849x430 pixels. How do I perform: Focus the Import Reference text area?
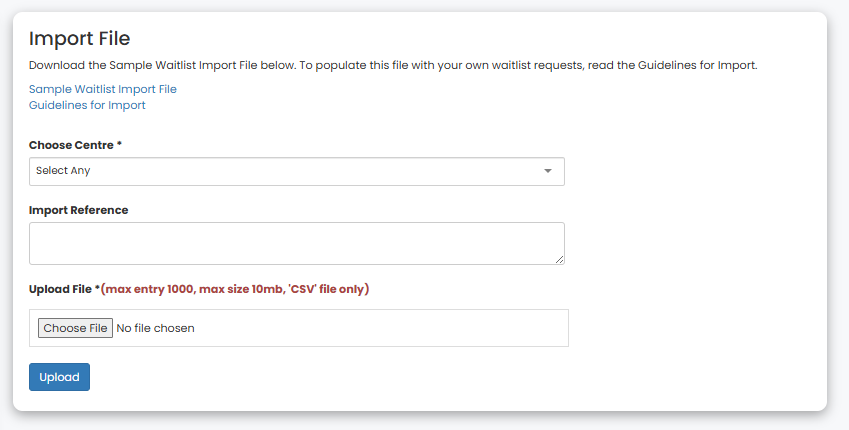[x=296, y=243]
